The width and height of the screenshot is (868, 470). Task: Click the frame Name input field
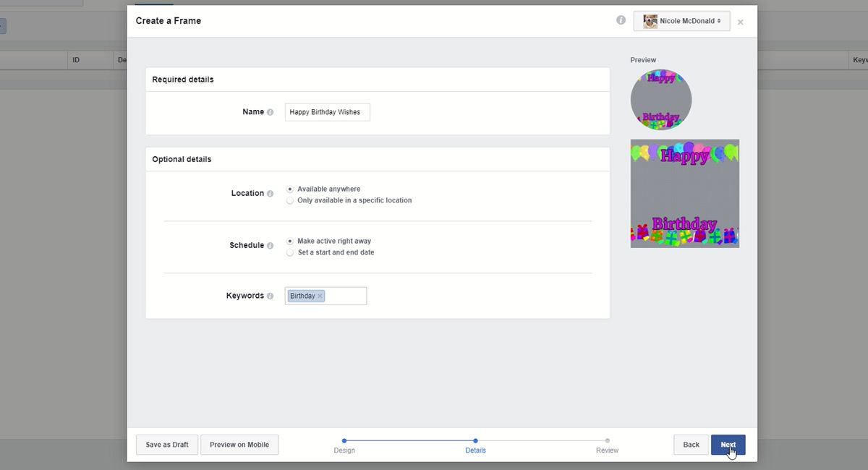(x=328, y=112)
